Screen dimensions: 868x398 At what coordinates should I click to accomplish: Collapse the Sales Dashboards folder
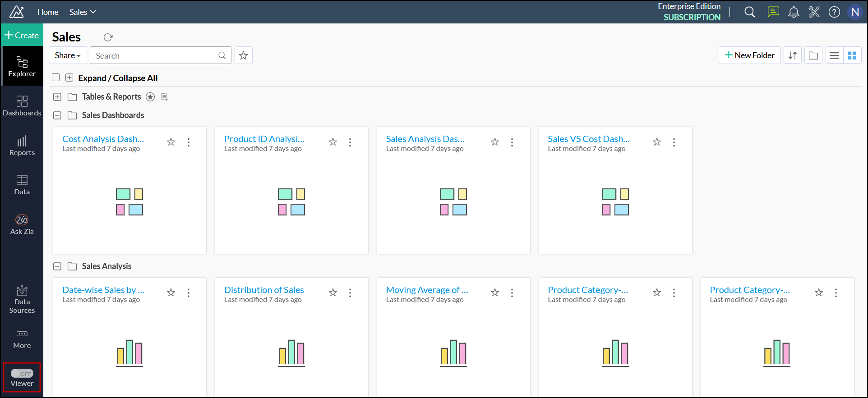tap(57, 115)
